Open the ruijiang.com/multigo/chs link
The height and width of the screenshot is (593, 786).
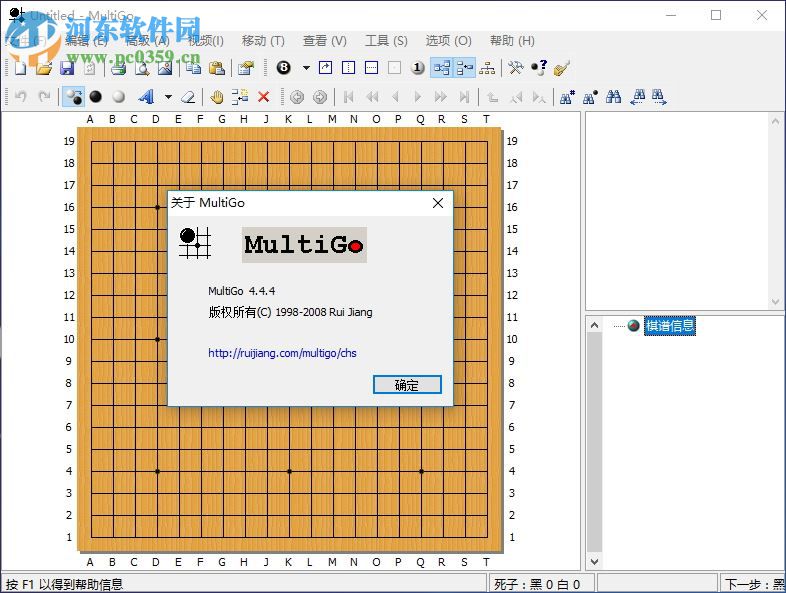[282, 353]
